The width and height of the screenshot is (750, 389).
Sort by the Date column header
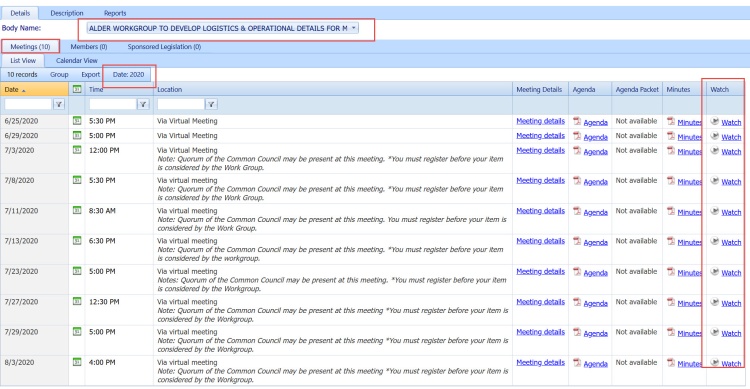pos(11,89)
